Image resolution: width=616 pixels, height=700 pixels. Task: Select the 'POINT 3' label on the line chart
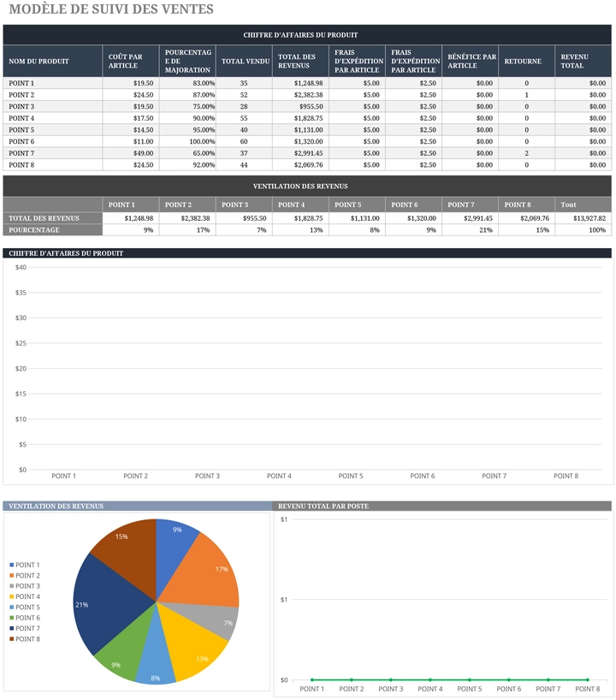[x=391, y=689]
